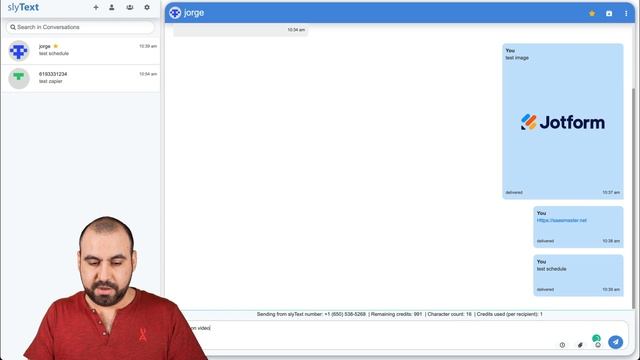Click the 'Sending from slyText number' text
The height and width of the screenshot is (360, 640).
311,314
